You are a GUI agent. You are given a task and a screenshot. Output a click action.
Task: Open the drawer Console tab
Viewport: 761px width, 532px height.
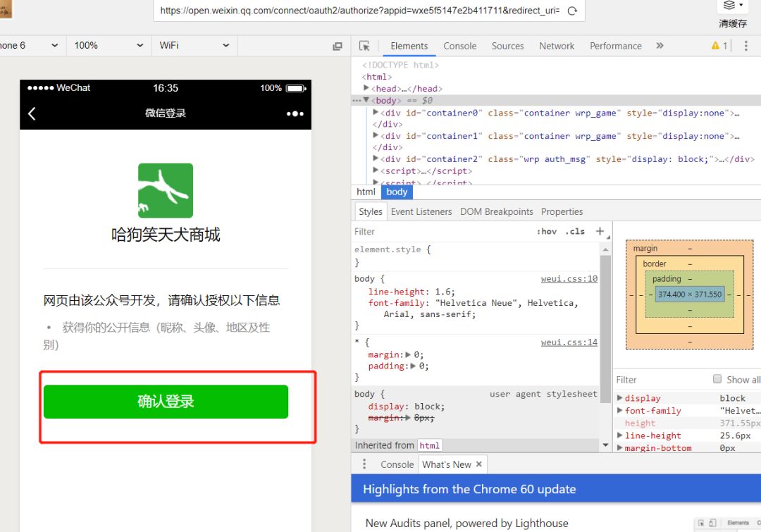point(397,464)
